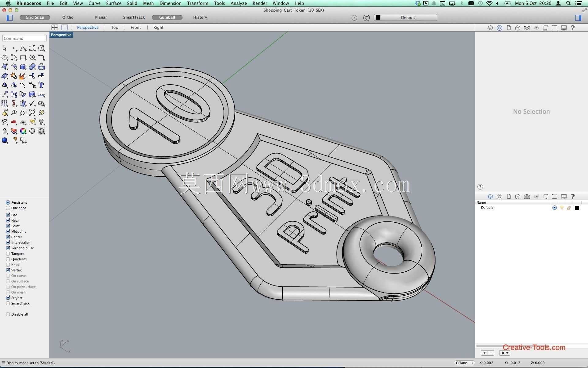Switch to the Front viewport tab

click(x=136, y=27)
